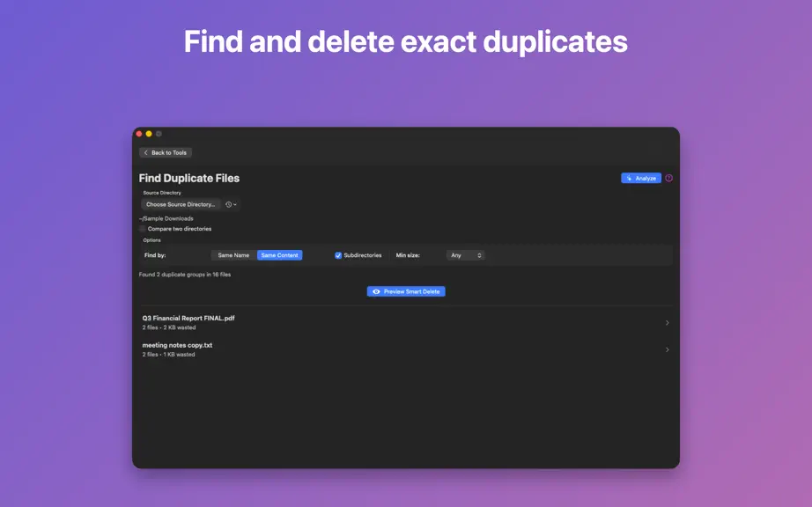Screen dimensions: 812x507
Task: Select Same Content find-by option
Action: tap(280, 255)
